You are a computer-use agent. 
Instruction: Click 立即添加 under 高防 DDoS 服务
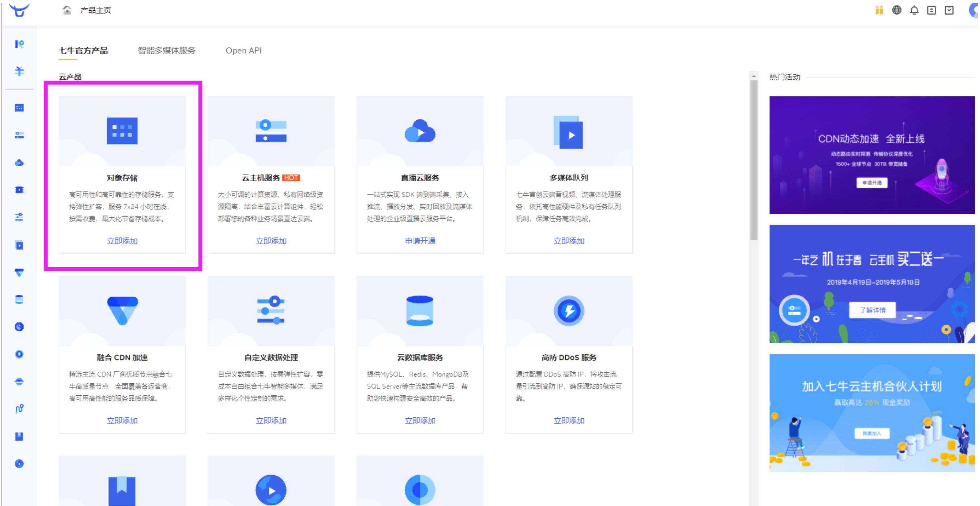569,420
